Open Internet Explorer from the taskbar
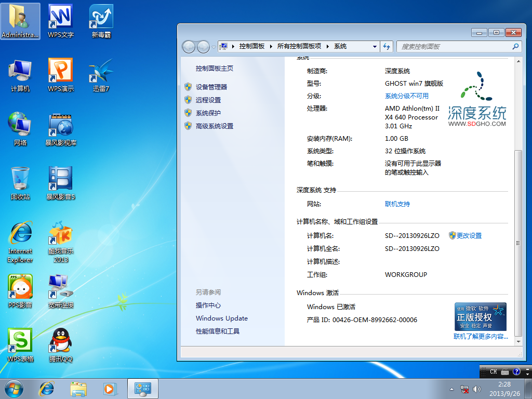The height and width of the screenshot is (399, 532). (47, 389)
